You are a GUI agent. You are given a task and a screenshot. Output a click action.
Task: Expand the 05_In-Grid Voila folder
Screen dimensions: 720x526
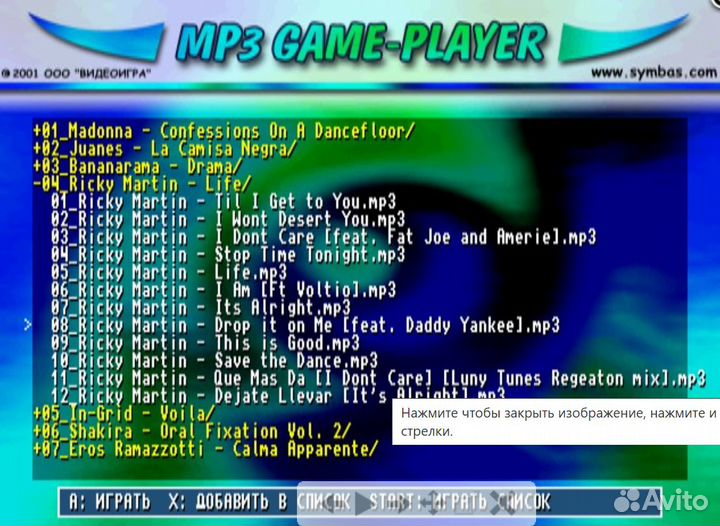point(124,414)
